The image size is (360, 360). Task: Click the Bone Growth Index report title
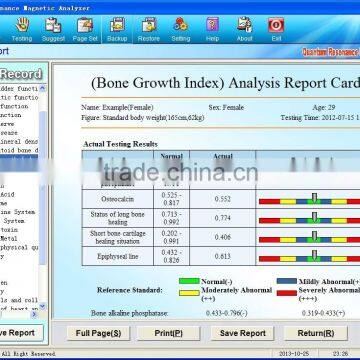tap(225, 83)
